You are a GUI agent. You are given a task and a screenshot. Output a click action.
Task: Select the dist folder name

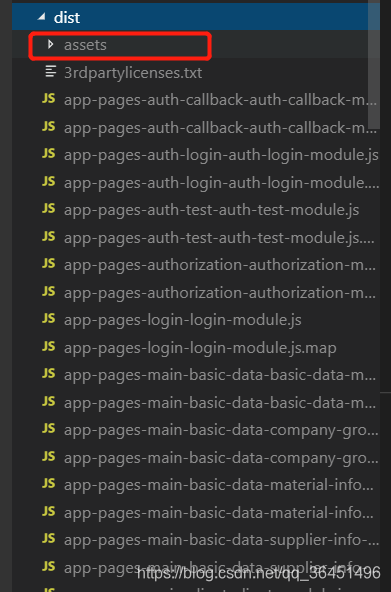point(67,17)
